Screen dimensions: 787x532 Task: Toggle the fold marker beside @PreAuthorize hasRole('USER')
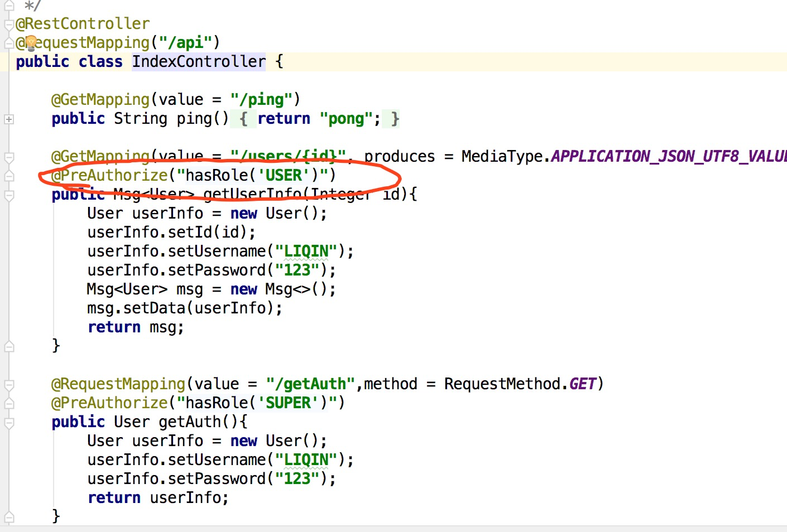9,176
